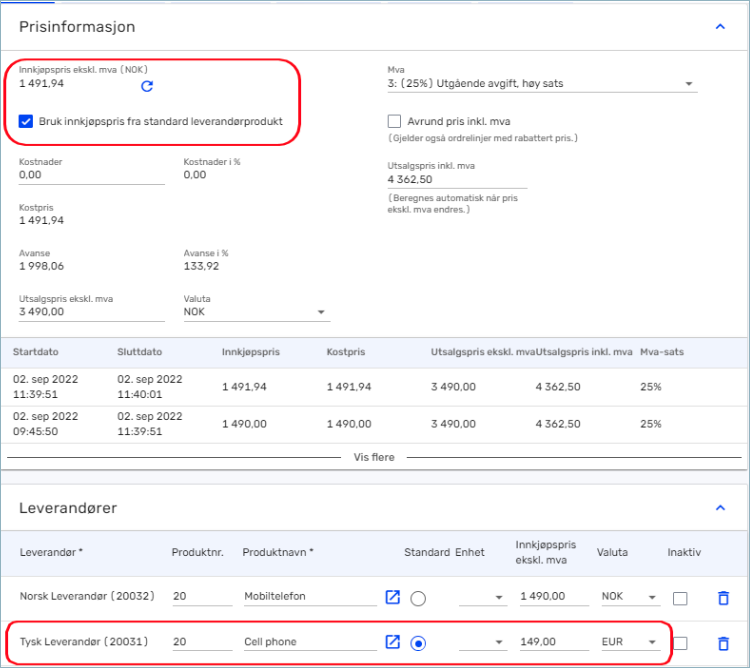Edit Utsalgspris ekskl. mva field
Screen dimensions: 750x668
pyautogui.click(x=91, y=312)
